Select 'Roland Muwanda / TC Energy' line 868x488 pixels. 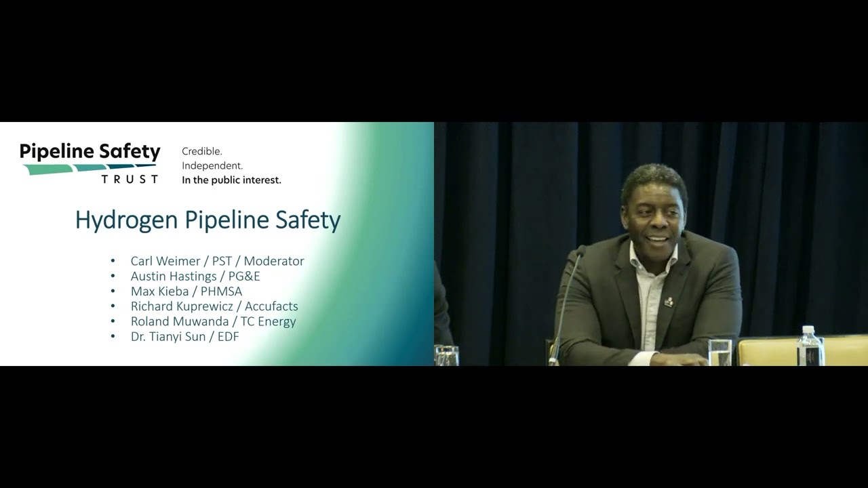click(213, 321)
